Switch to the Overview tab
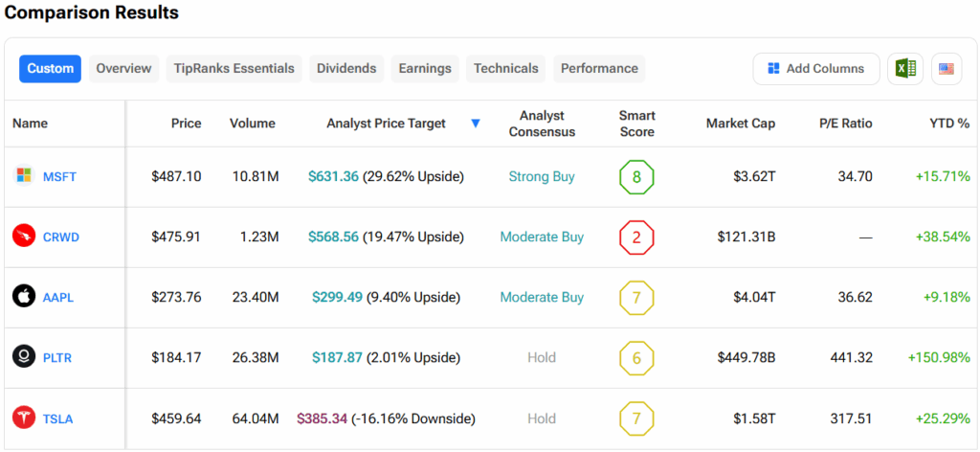Screen dimensions: 980x452 point(123,69)
